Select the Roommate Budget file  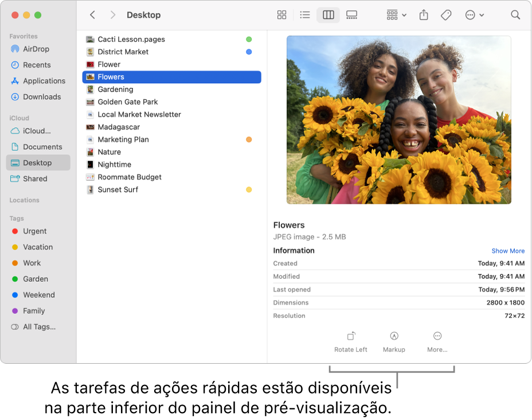[171, 177]
